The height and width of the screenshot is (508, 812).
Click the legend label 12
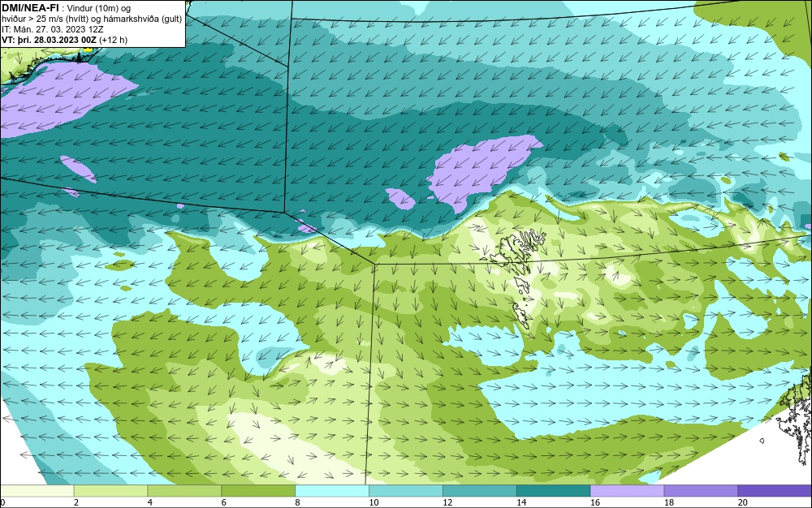[x=447, y=502]
